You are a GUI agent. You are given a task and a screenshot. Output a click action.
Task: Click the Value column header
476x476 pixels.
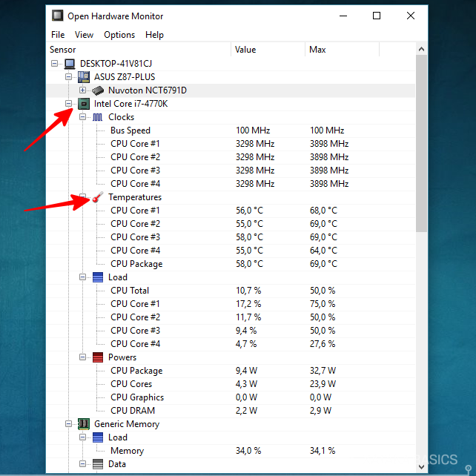[268, 50]
